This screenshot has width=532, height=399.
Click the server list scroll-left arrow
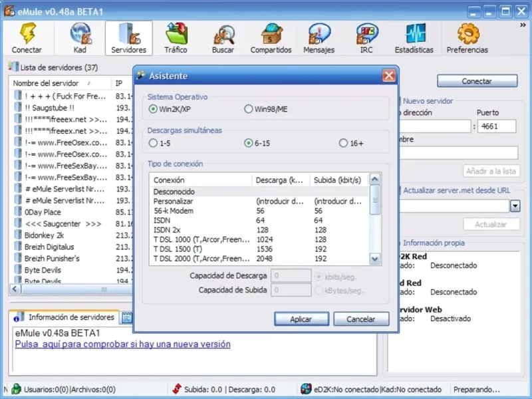(15, 289)
